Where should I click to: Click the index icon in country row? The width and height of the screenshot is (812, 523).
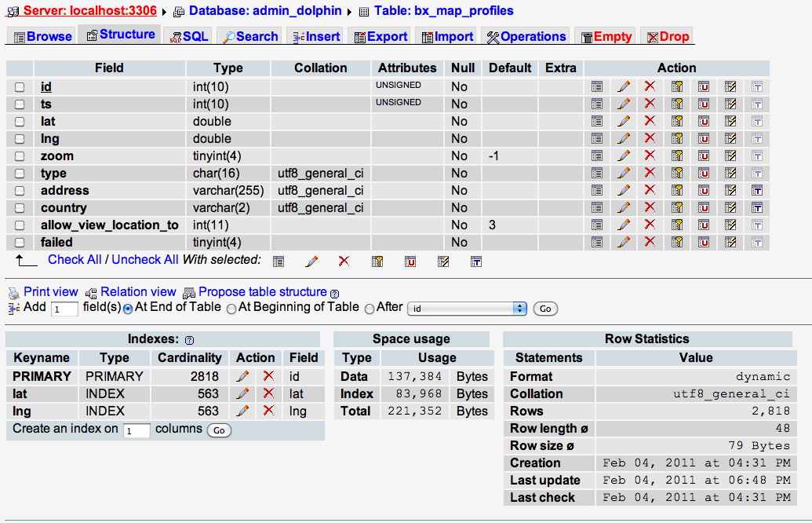730,208
